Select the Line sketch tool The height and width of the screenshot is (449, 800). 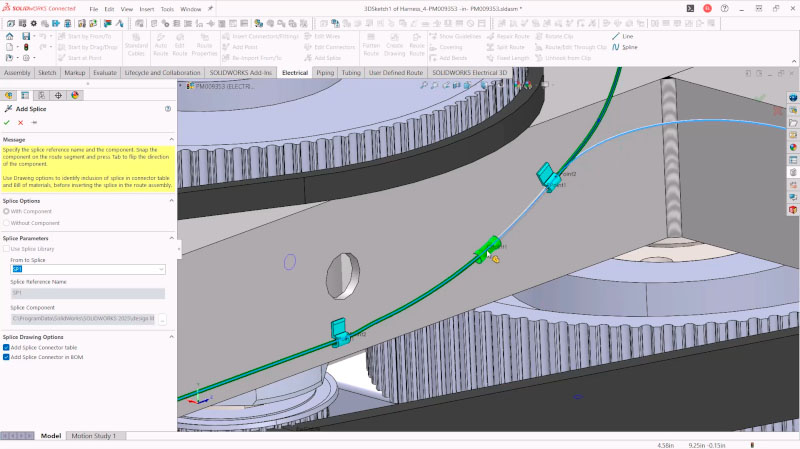627,36
